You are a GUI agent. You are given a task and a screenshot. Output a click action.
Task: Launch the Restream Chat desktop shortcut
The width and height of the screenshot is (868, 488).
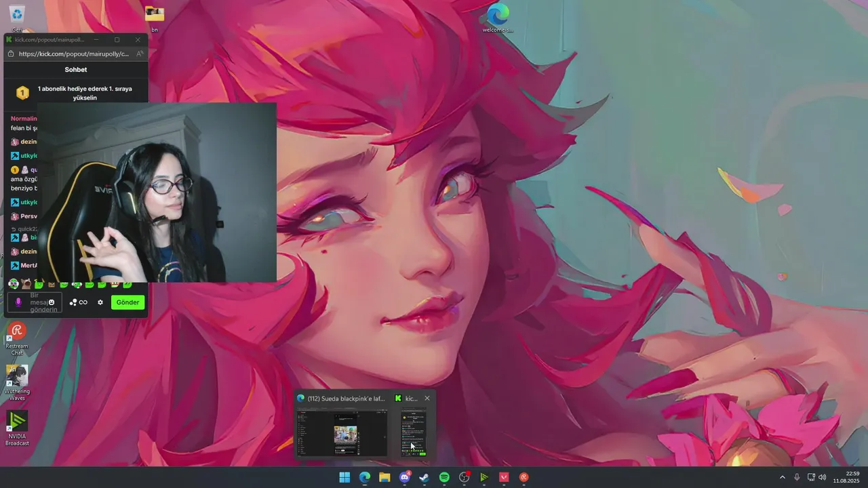click(x=17, y=339)
